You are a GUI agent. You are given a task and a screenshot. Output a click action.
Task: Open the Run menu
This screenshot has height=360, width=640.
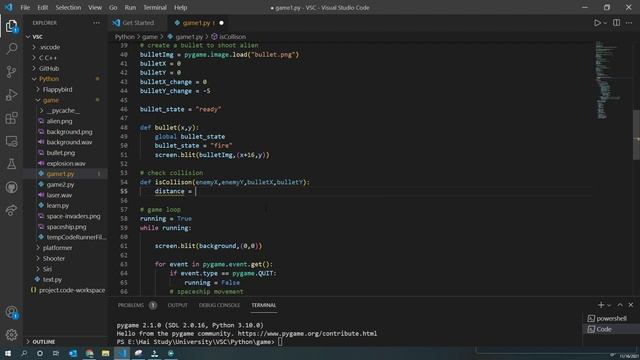130,7
